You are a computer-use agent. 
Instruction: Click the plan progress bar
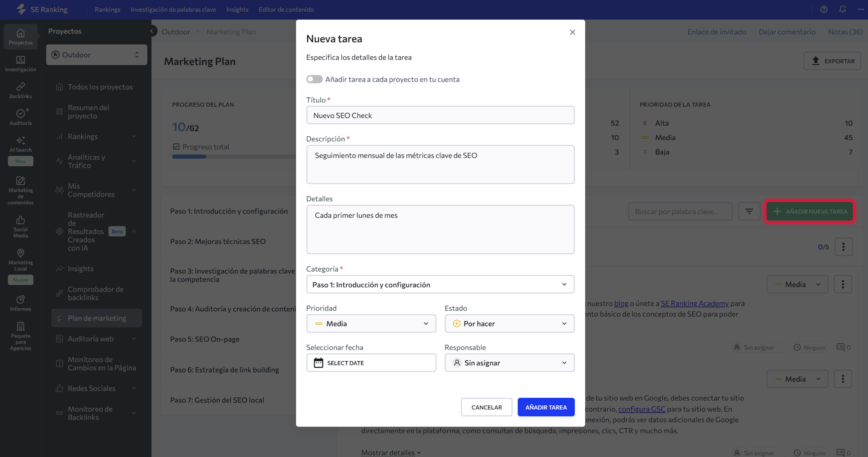pyautogui.click(x=234, y=156)
